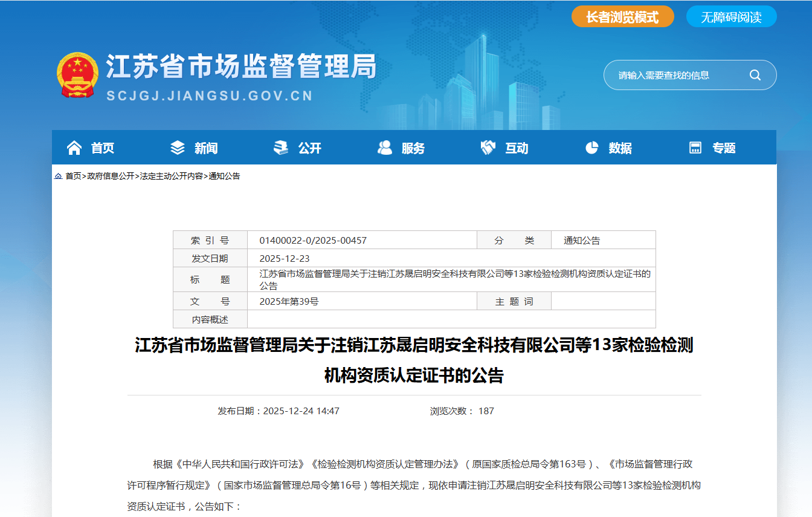The image size is (812, 517).
Task: Go to 政府信息公开 in breadcrumb
Action: (x=111, y=176)
